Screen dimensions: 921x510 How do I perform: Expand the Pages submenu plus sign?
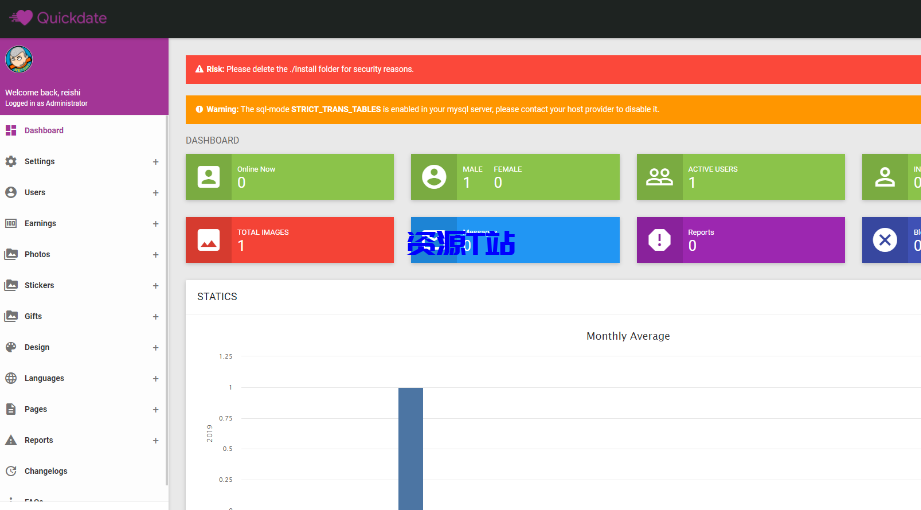(x=155, y=409)
